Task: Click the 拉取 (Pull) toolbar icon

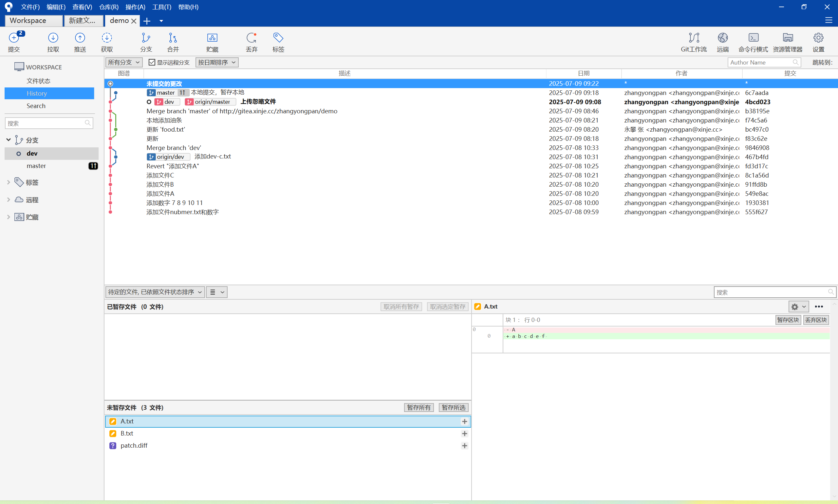Action: [x=53, y=42]
